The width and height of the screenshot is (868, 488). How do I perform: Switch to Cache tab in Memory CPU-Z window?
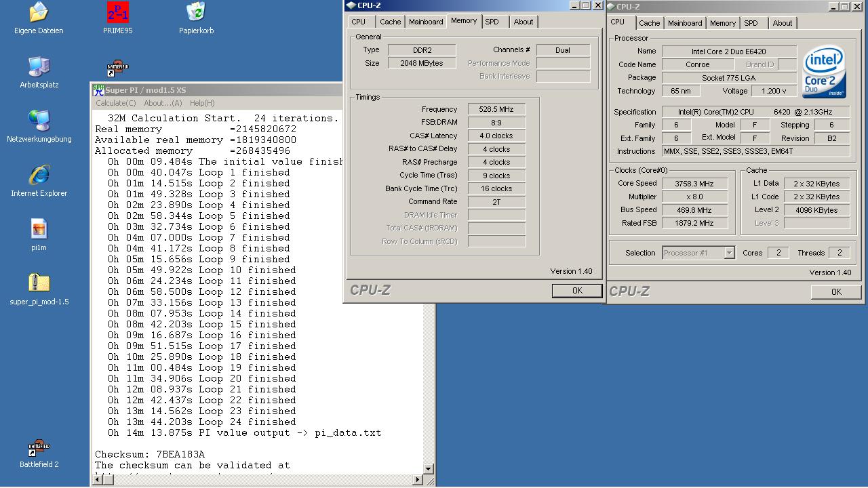[x=391, y=22]
